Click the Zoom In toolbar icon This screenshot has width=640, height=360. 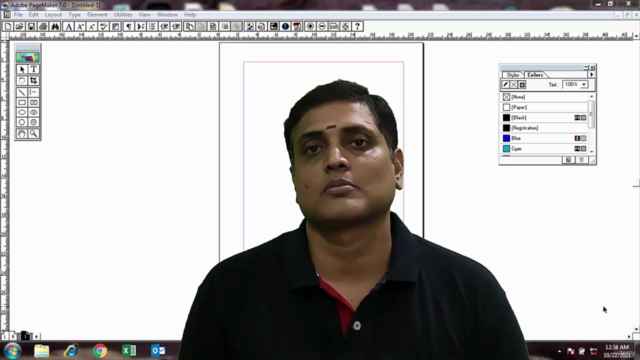310,27
